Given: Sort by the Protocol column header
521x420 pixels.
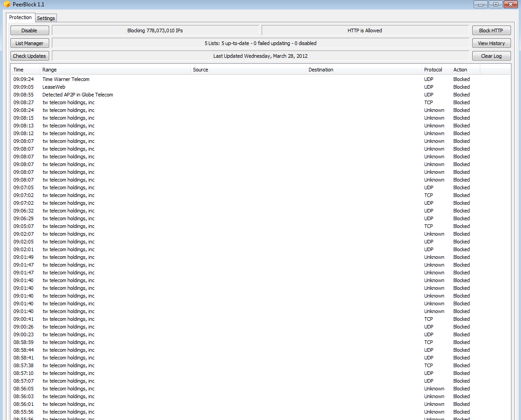Looking at the screenshot, I should (436, 70).
